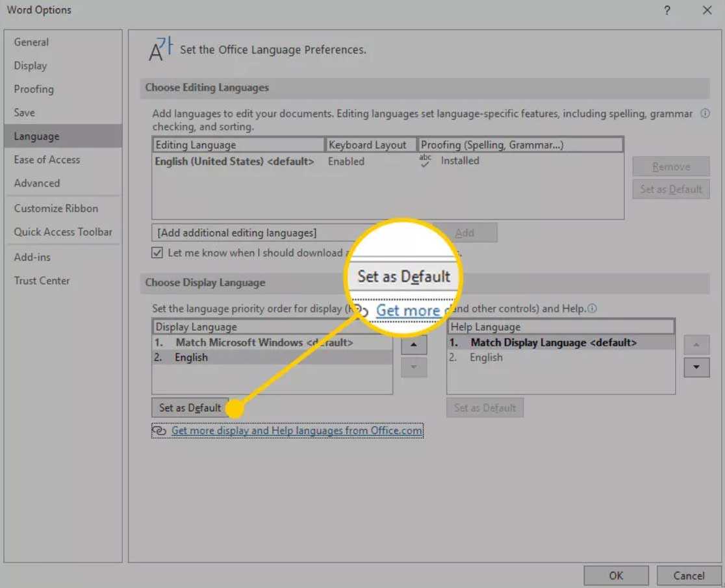Switch to the Advanced options category
The height and width of the screenshot is (588, 725).
tap(37, 183)
